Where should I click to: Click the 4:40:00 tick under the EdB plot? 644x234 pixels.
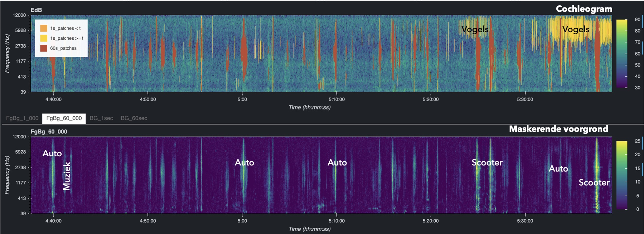point(53,99)
